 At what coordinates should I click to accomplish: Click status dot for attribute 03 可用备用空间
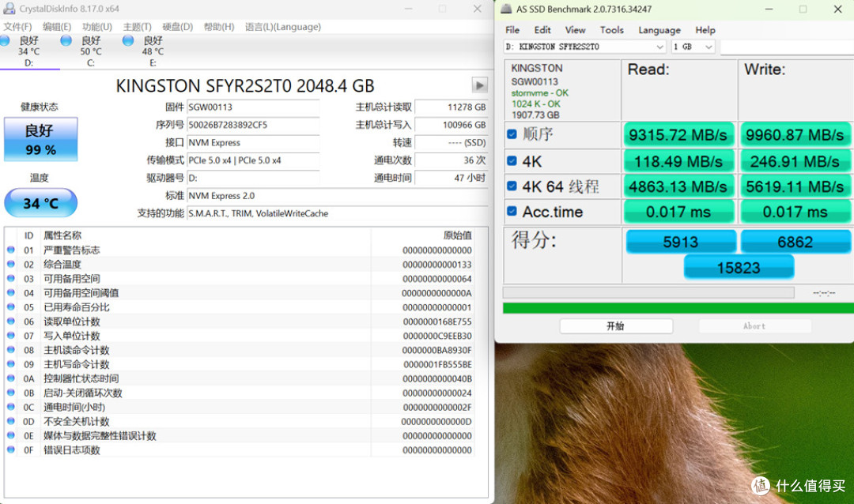point(11,278)
